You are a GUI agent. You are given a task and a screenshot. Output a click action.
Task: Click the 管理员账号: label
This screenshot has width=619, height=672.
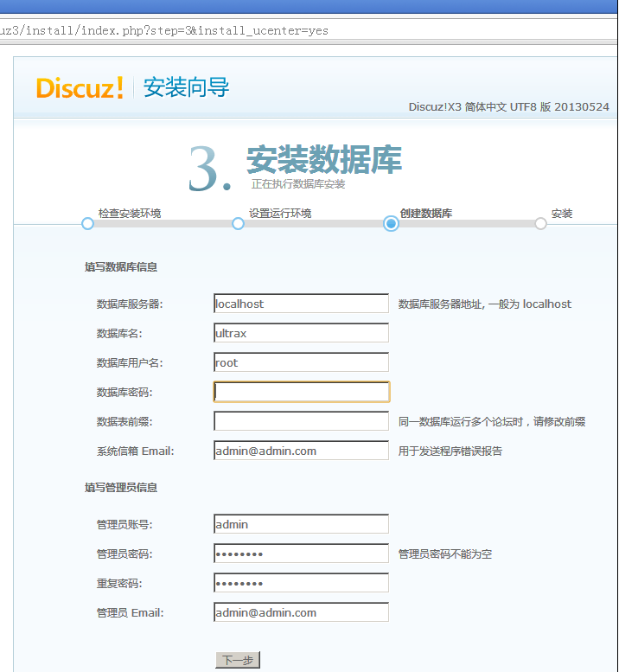tap(124, 525)
